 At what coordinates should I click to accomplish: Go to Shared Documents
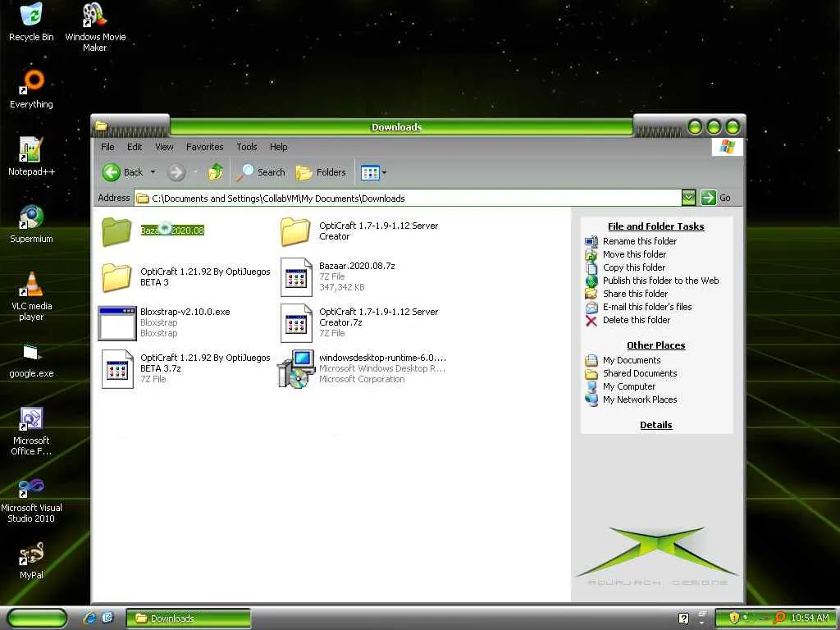640,373
